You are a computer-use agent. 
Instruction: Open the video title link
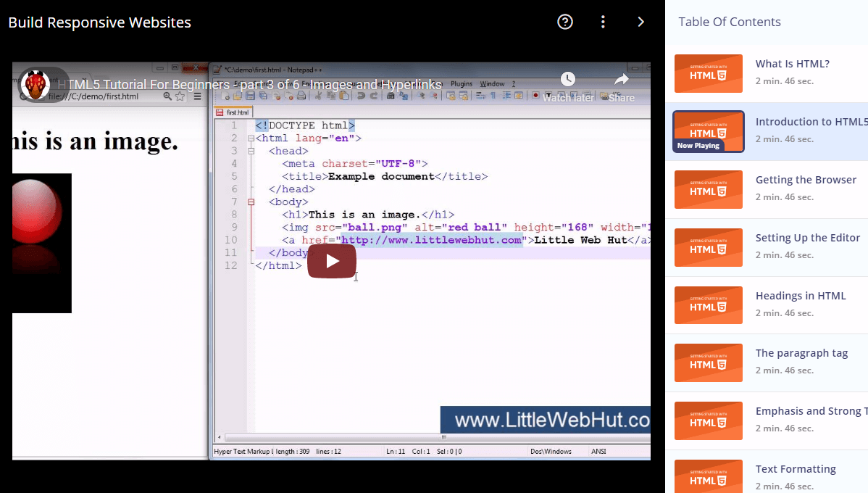pos(249,85)
